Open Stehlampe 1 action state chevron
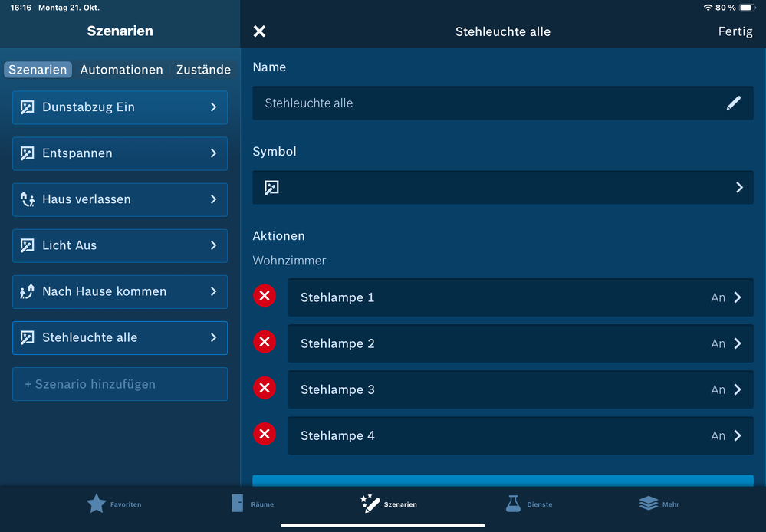 pyautogui.click(x=737, y=297)
